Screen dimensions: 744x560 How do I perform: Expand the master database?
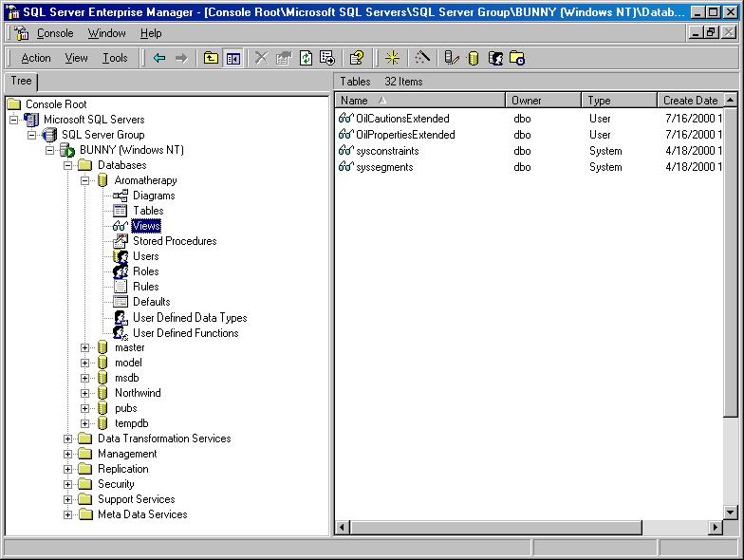click(x=85, y=347)
